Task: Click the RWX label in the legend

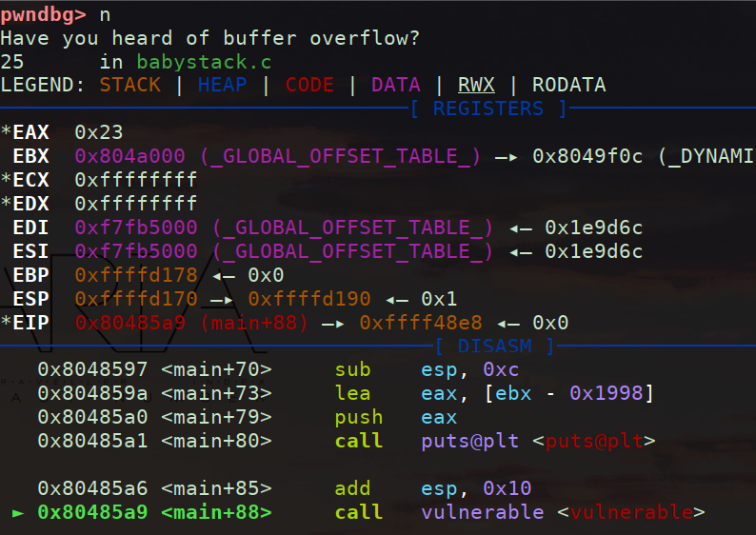Action: 476,86
